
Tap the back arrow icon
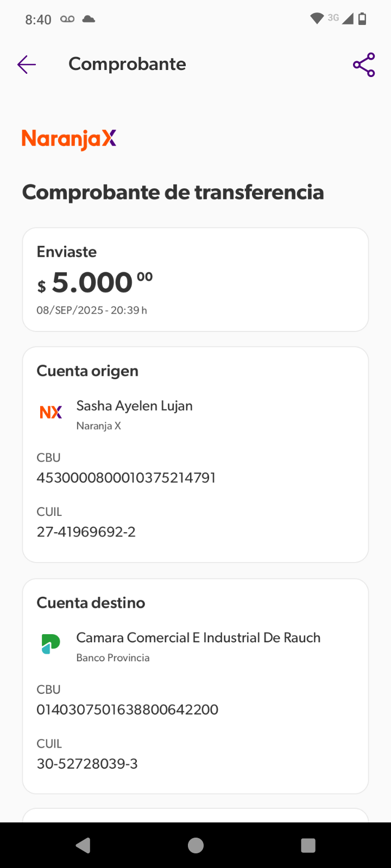26,65
